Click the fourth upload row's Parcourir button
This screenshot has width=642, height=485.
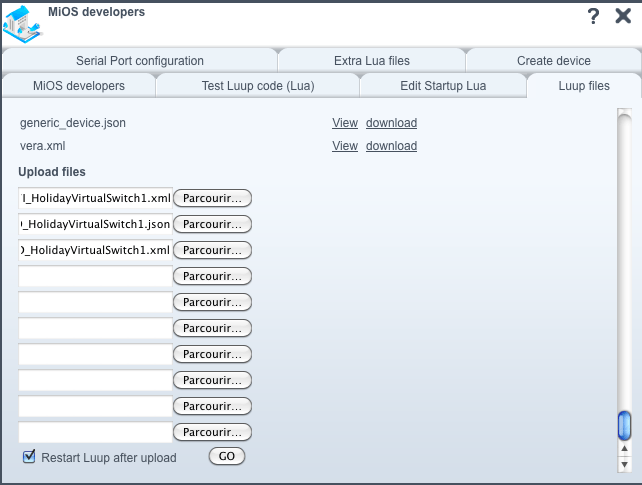click(212, 276)
